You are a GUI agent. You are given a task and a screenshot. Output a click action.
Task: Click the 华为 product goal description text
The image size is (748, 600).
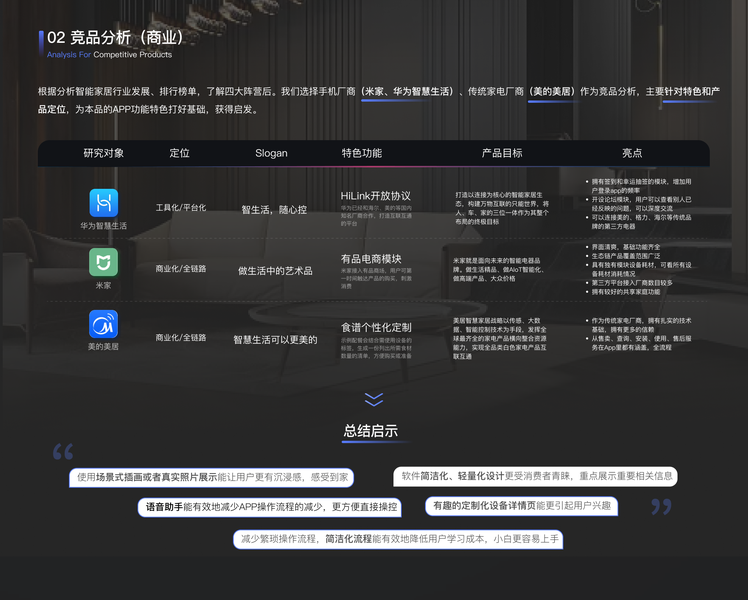[x=501, y=208]
